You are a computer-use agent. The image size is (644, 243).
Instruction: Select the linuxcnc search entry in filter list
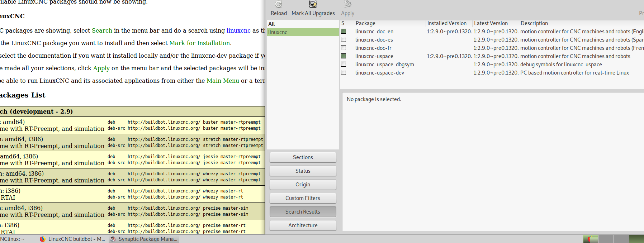pos(303,32)
